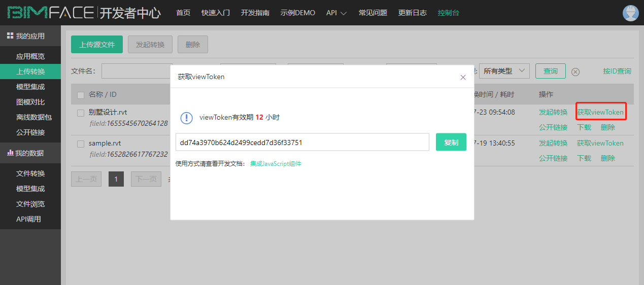This screenshot has width=644, height=285.
Task: Tick the checkbox for sample.rvt
Action: tap(81, 144)
